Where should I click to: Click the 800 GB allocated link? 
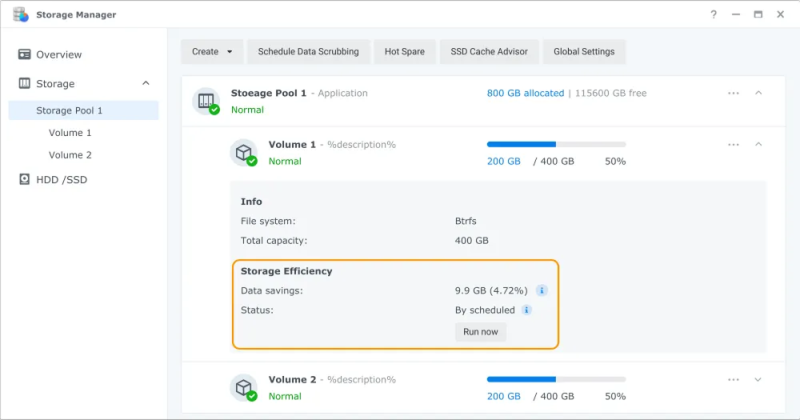coord(525,93)
